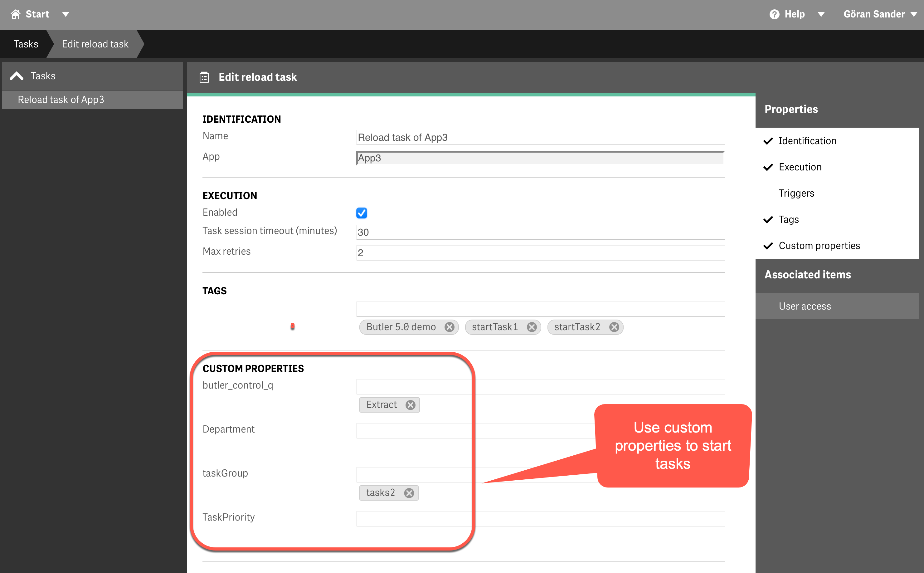Toggle Custom properties section in panel
The height and width of the screenshot is (573, 924).
pyautogui.click(x=819, y=246)
